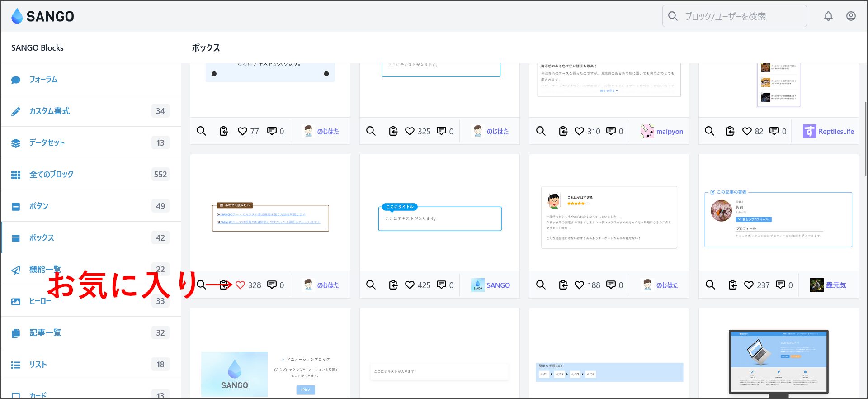
Task: Open the user account icon
Action: tap(851, 16)
